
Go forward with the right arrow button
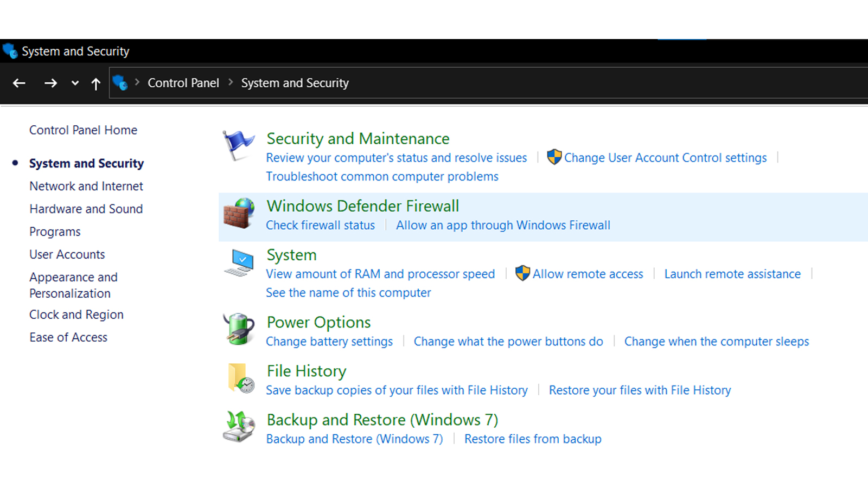pos(50,83)
